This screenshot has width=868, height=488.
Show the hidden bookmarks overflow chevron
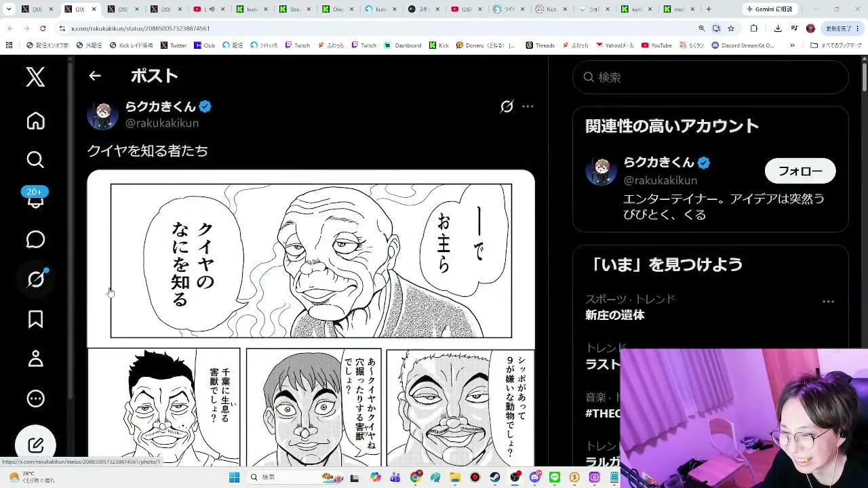pyautogui.click(x=792, y=45)
